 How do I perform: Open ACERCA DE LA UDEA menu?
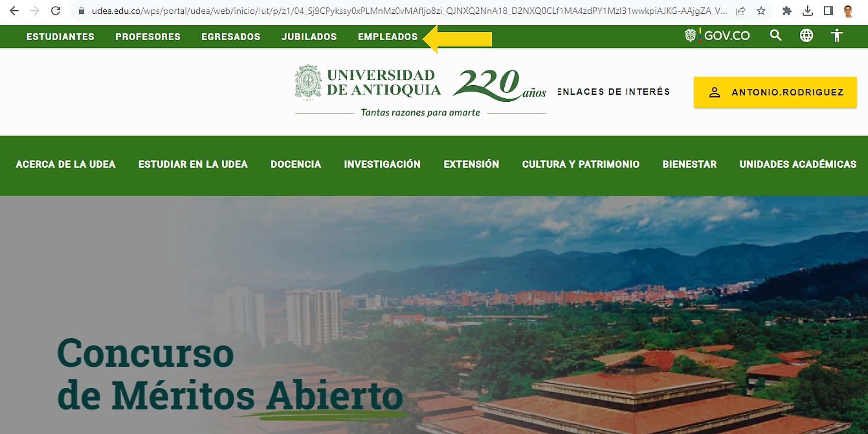(x=65, y=164)
